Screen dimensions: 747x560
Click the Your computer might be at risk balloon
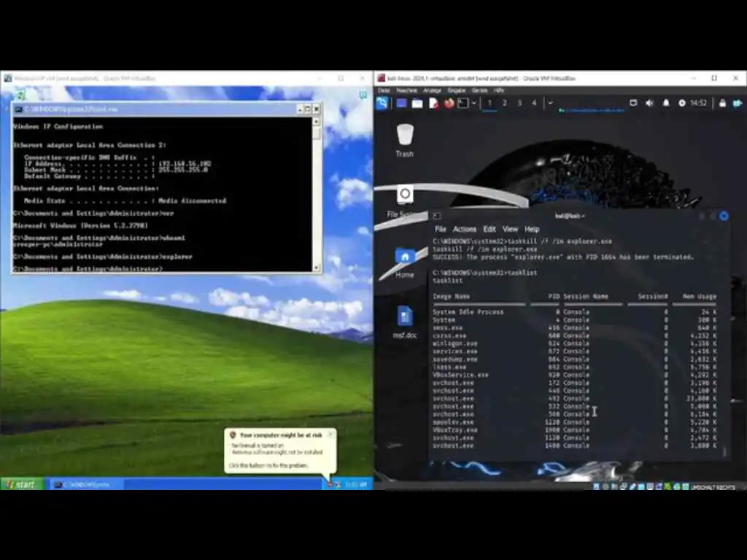(x=280, y=450)
